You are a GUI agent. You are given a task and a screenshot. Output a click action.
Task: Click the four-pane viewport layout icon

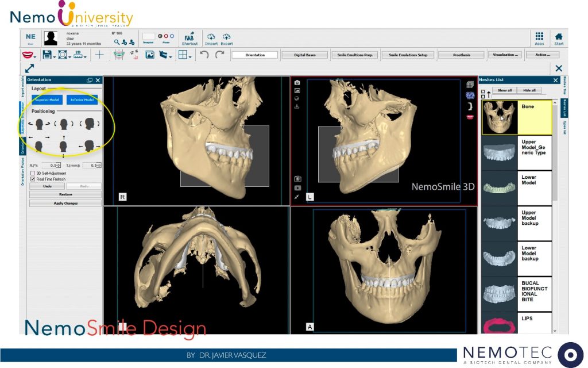click(183, 55)
